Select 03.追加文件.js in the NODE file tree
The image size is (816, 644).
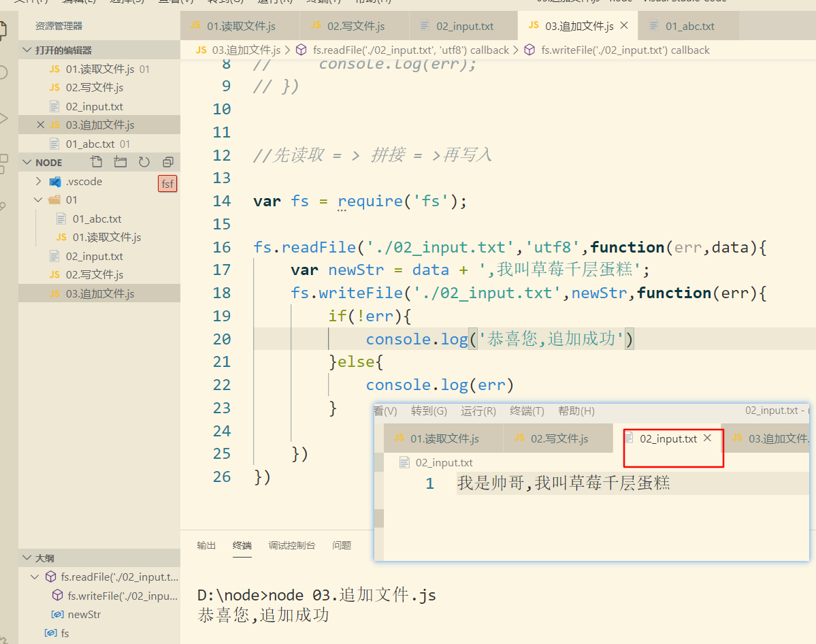point(99,293)
